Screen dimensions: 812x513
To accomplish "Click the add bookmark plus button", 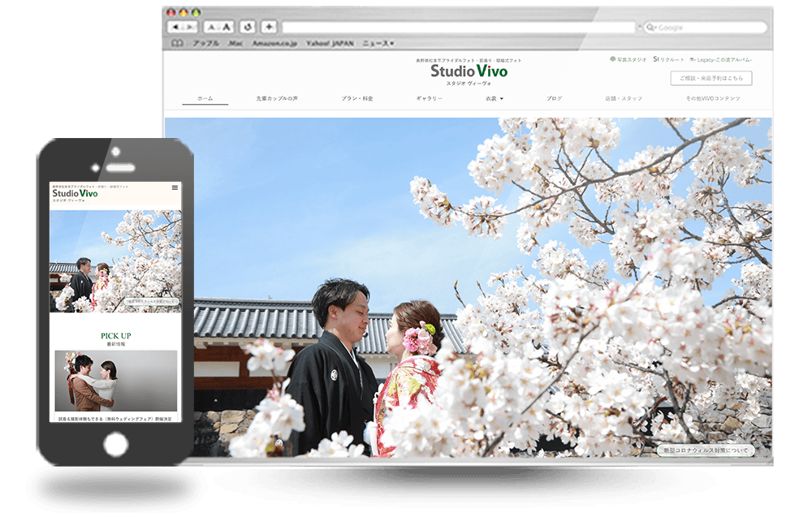I will click(x=269, y=27).
